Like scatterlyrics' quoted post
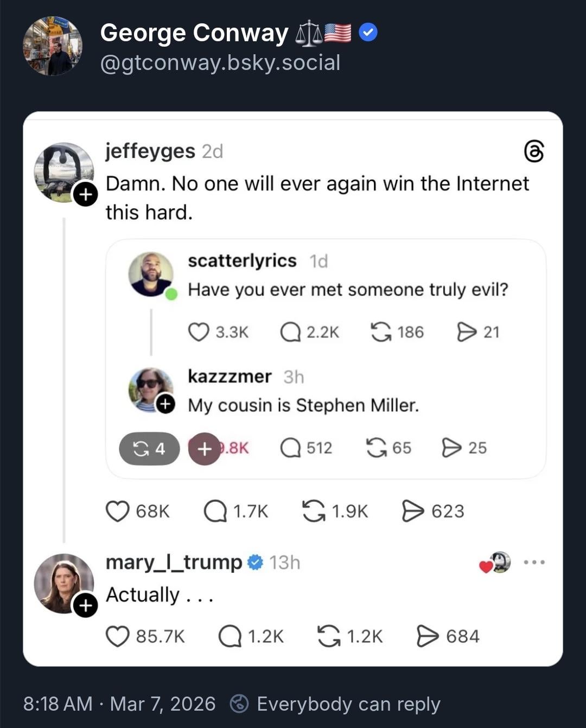 point(199,332)
